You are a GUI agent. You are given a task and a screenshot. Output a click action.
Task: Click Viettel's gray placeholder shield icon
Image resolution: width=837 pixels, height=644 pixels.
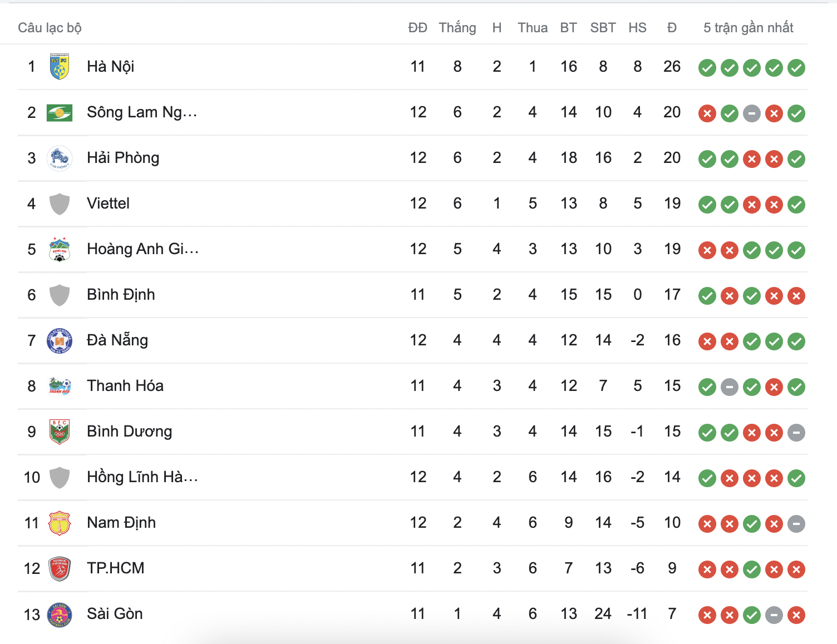60,204
